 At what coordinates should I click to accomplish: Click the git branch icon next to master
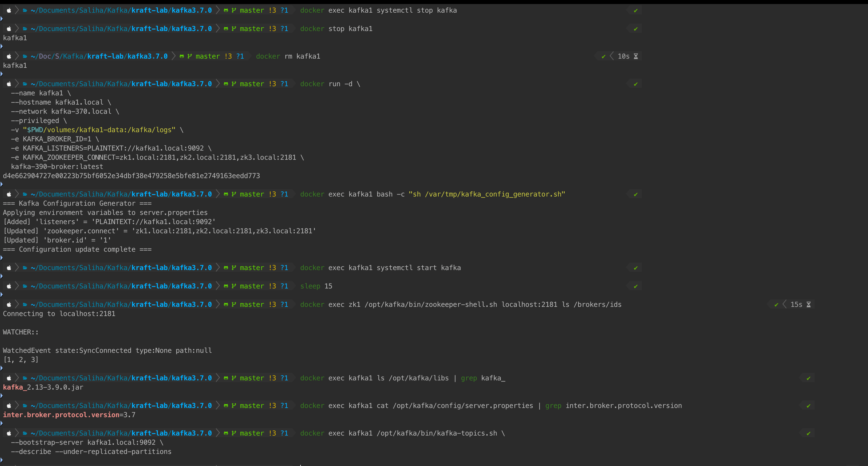(234, 10)
